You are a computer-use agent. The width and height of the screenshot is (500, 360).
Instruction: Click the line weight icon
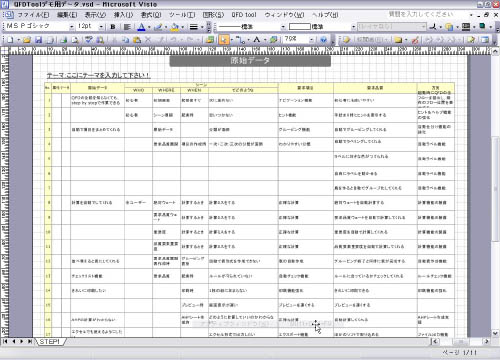coord(194,27)
